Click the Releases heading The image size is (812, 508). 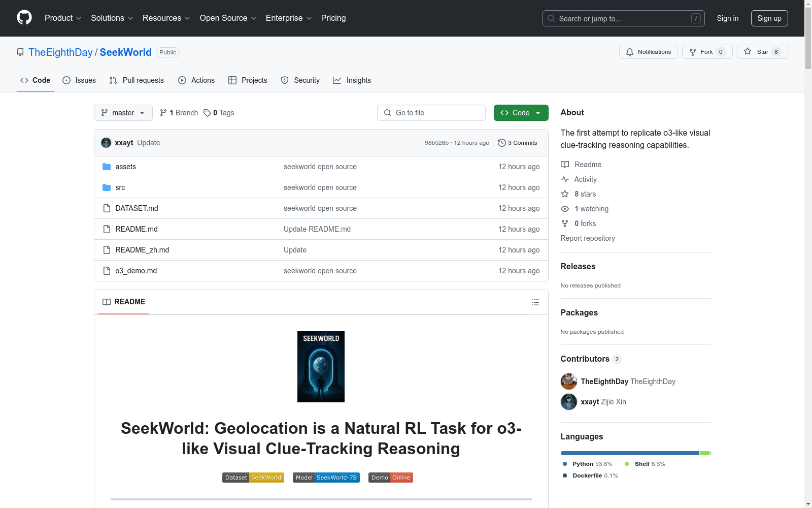coord(578,267)
